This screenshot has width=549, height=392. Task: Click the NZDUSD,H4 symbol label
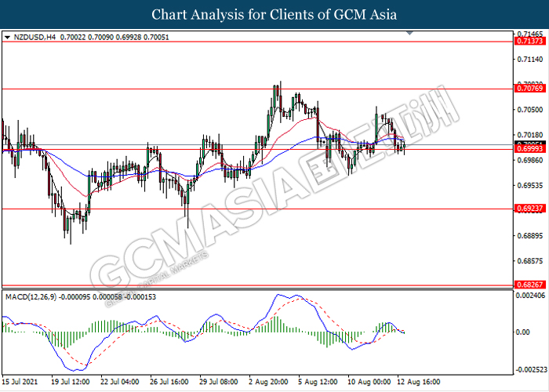(x=35, y=37)
